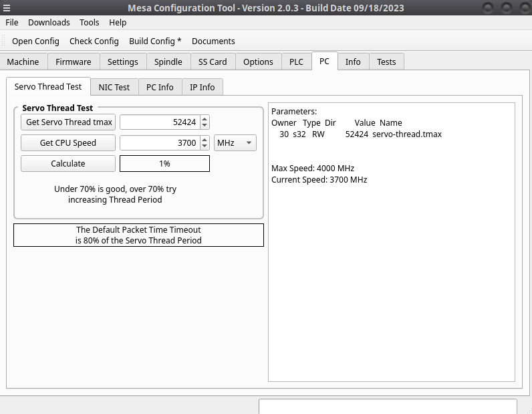Image resolution: width=532 pixels, height=414 pixels.
Task: Open the IP Info sub-tab
Action: pyautogui.click(x=203, y=88)
